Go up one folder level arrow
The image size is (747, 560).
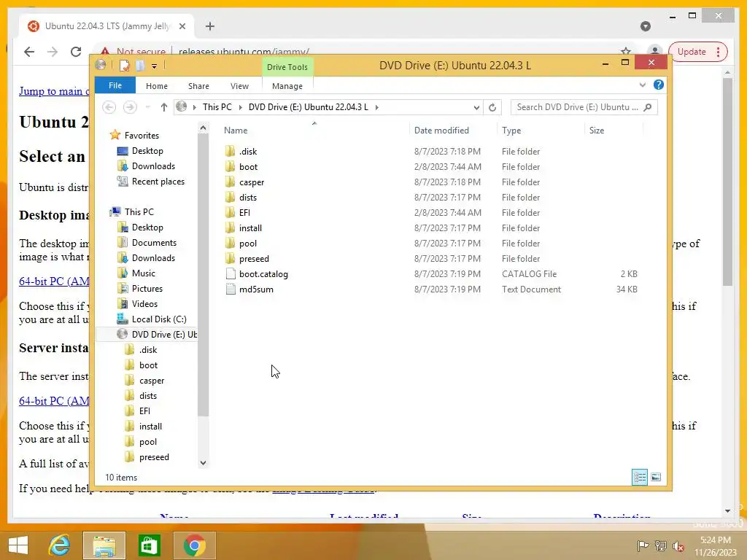[164, 107]
